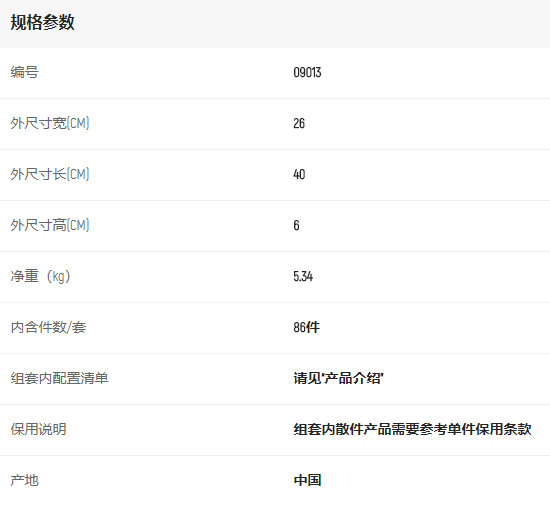Select the 外尺寸宽(CM) label
Image resolution: width=550 pixels, height=506 pixels.
coord(50,123)
